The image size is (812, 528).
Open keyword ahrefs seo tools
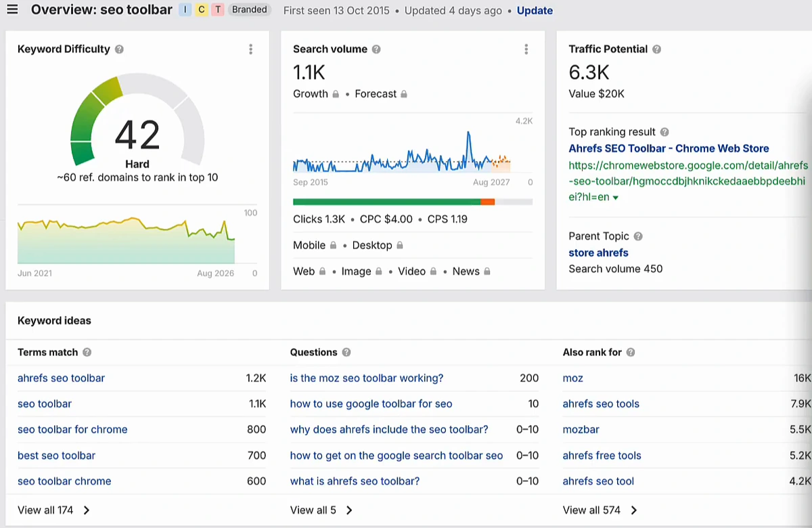601,404
